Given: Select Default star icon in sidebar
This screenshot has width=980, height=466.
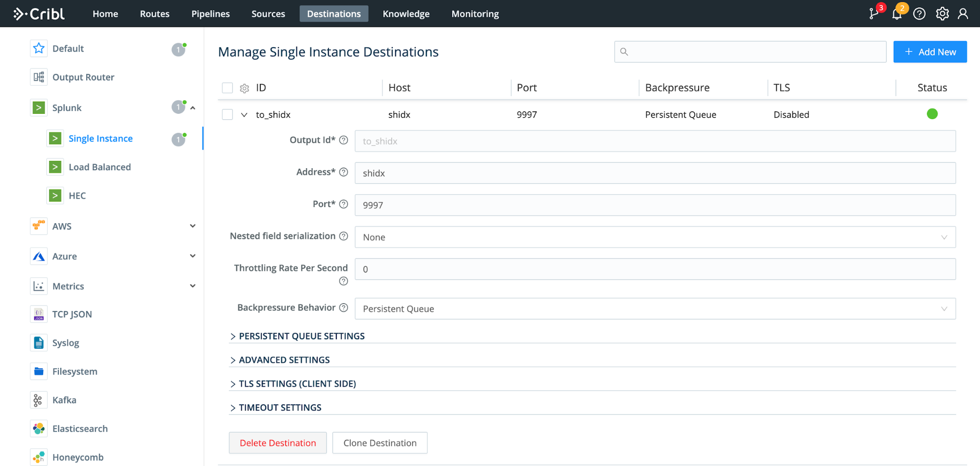Looking at the screenshot, I should point(39,48).
